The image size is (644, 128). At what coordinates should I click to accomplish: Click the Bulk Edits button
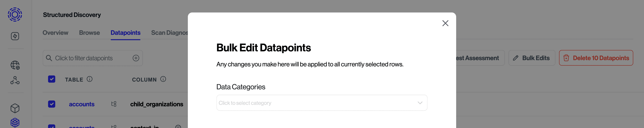(x=532, y=58)
